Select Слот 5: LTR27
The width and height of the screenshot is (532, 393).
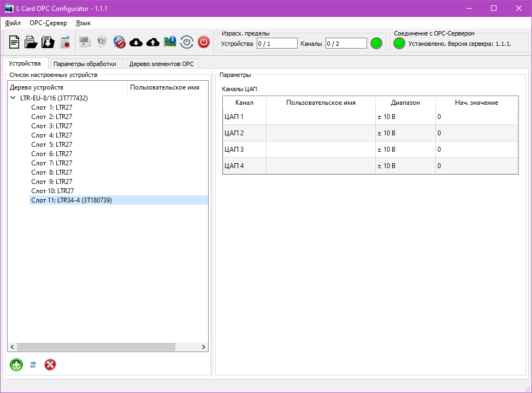pyautogui.click(x=51, y=145)
